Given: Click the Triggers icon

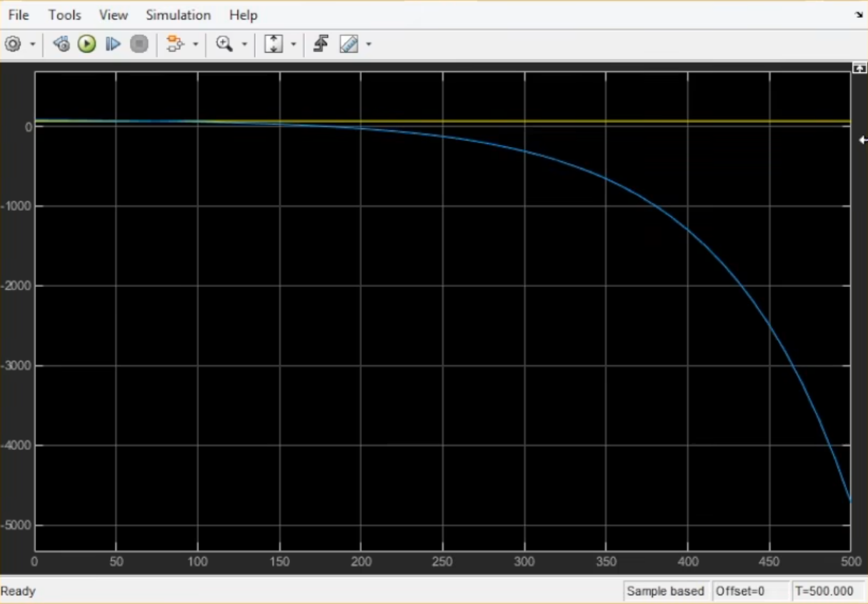Looking at the screenshot, I should 321,44.
